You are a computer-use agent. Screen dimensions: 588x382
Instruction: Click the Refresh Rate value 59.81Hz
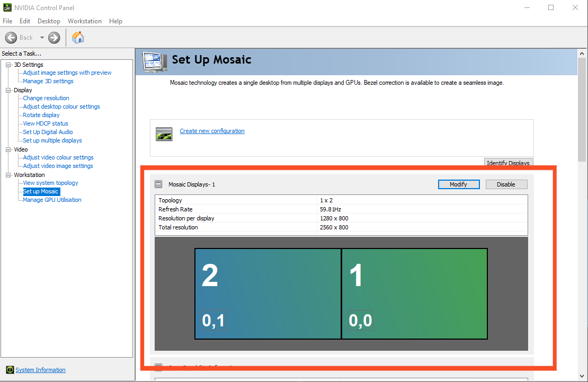coord(331,209)
